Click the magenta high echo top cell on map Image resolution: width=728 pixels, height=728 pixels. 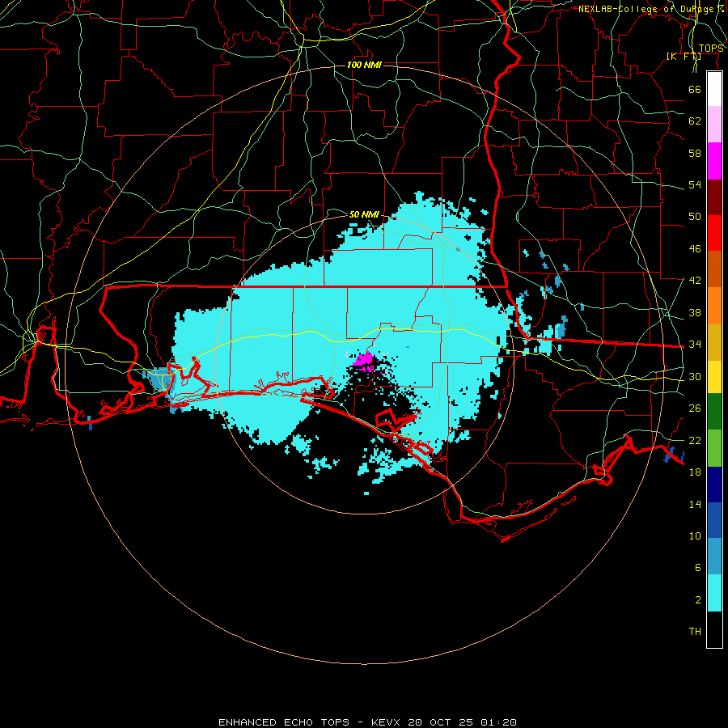coord(365,362)
